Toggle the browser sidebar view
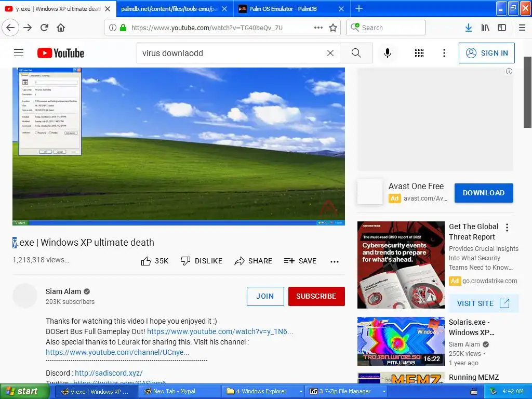532x399 pixels. (502, 28)
